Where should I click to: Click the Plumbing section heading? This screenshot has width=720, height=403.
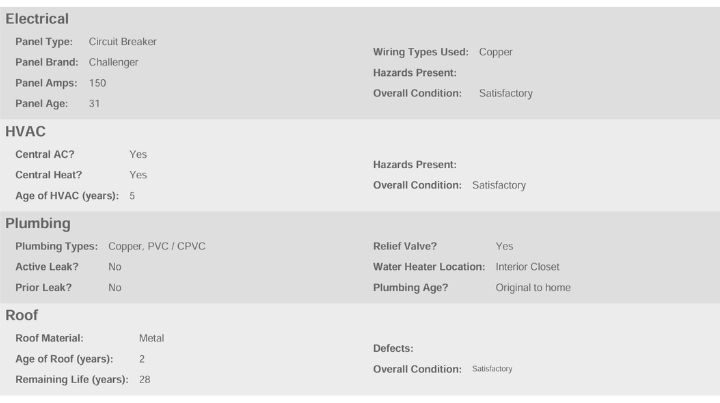(x=38, y=223)
